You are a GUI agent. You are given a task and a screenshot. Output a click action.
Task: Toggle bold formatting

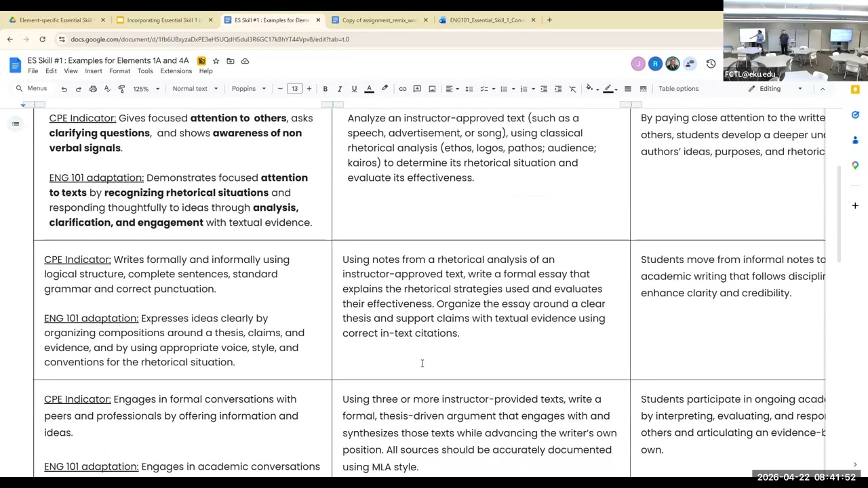(x=325, y=89)
